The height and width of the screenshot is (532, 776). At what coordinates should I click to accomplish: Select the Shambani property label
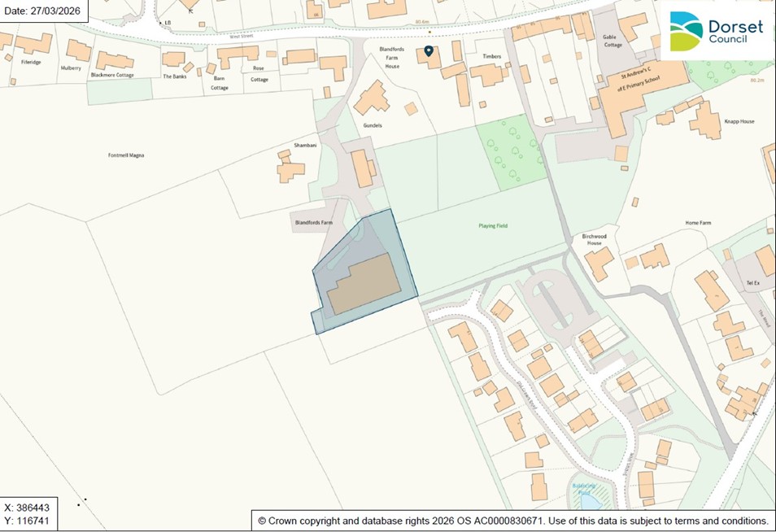(x=304, y=145)
